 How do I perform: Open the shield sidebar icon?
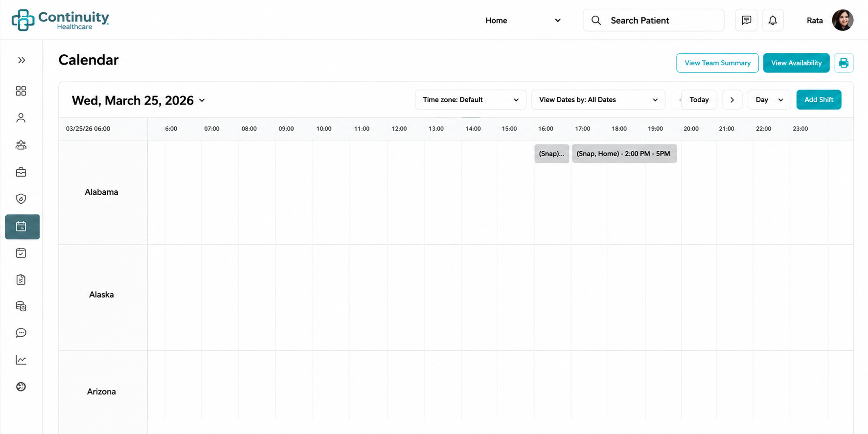(21, 199)
